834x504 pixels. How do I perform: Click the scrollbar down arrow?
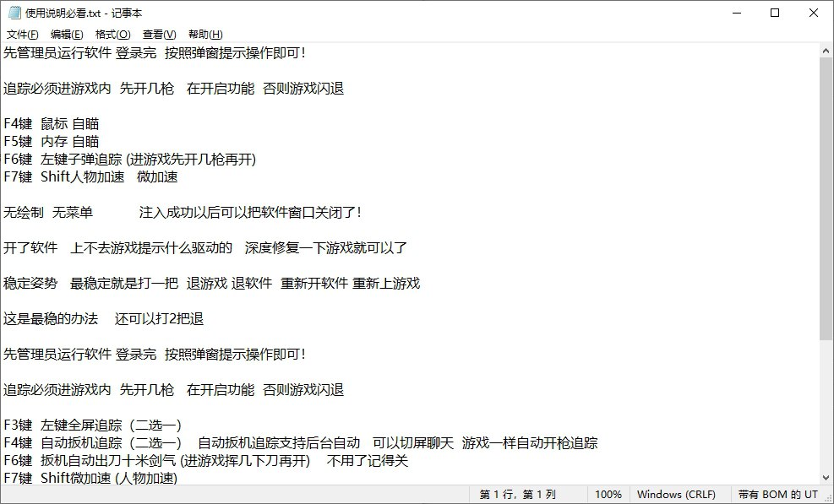pos(826,479)
